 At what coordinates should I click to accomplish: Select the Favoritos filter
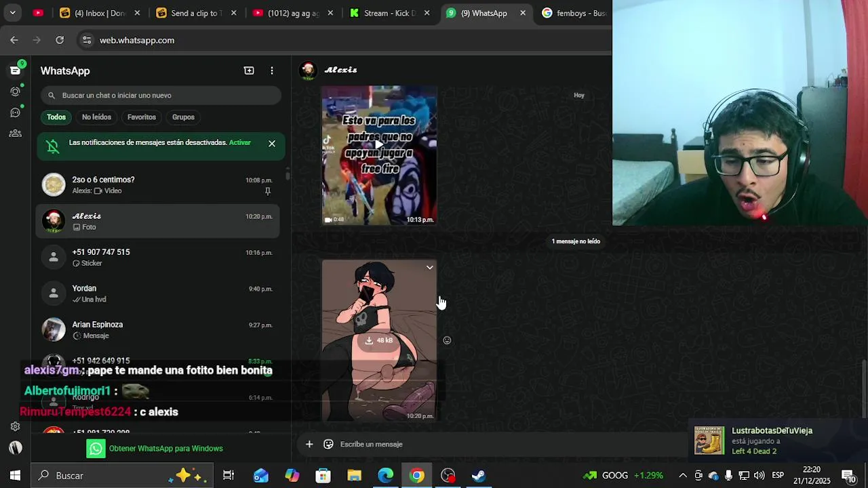(142, 117)
